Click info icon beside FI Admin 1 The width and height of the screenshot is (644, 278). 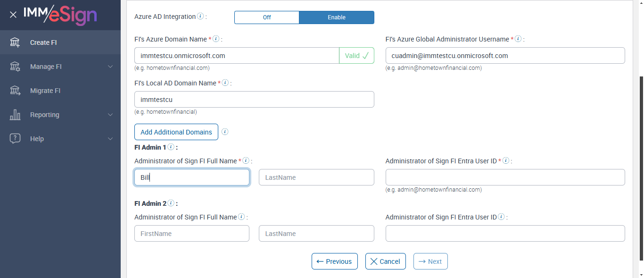(x=171, y=147)
